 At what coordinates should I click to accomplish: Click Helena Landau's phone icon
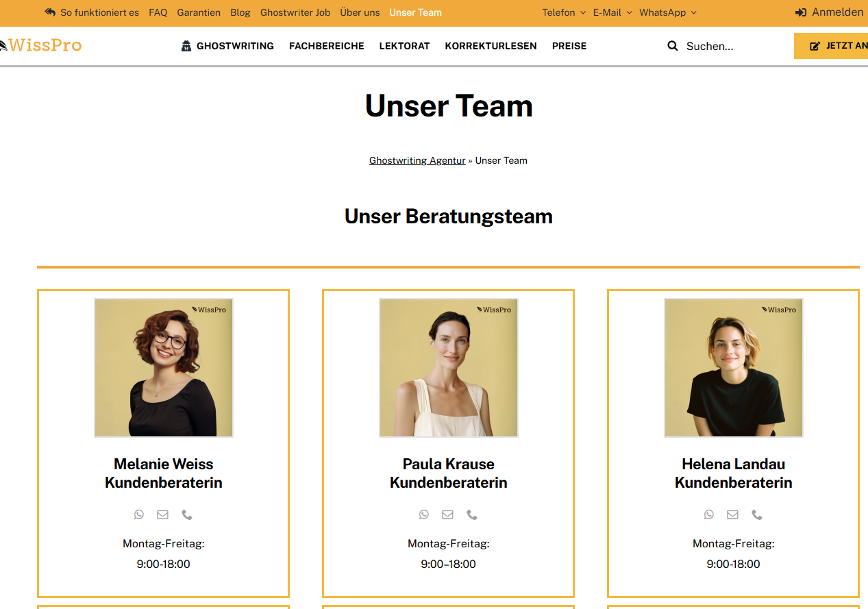tap(757, 514)
